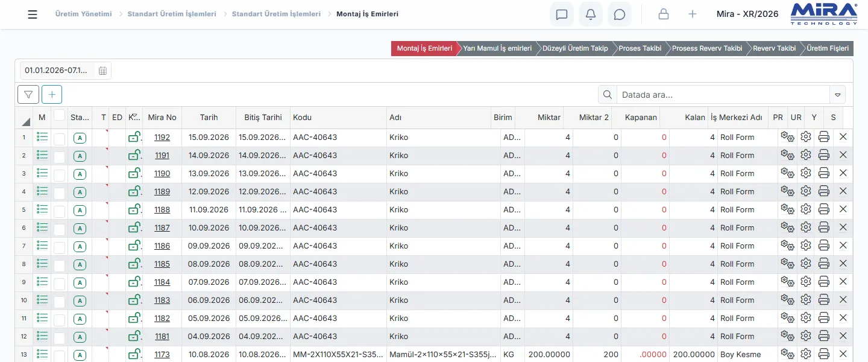Viewport: 868px width, 362px height.
Task: Click the select-all triangle in the grid corner
Action: point(25,121)
